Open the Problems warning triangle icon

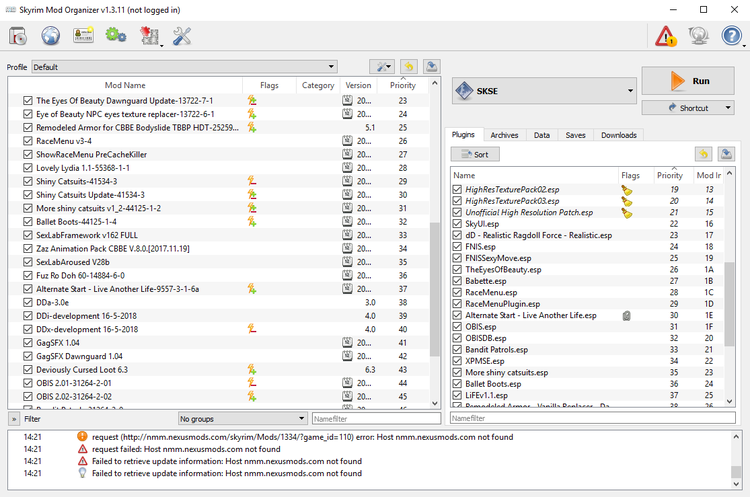(x=666, y=36)
